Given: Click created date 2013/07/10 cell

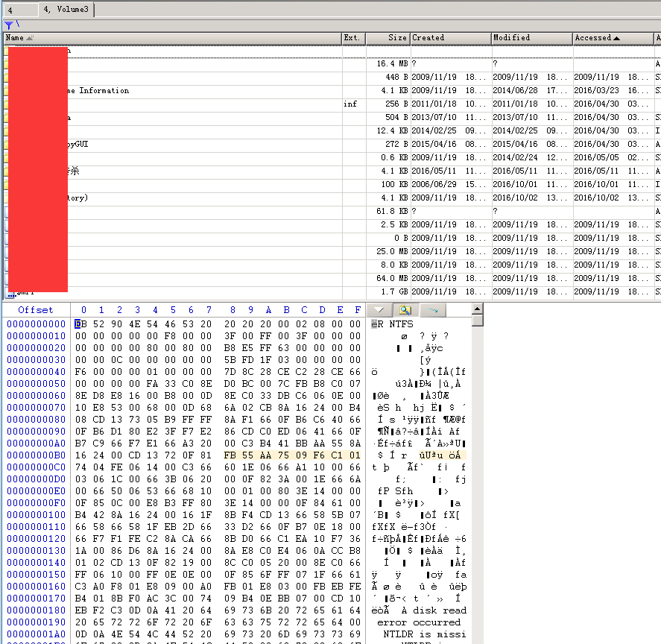Looking at the screenshot, I should tap(451, 117).
